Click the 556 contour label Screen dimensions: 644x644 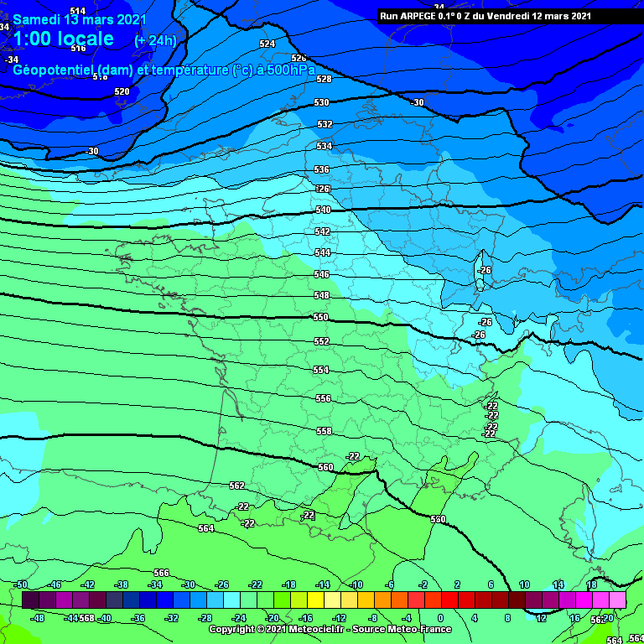coord(323,398)
